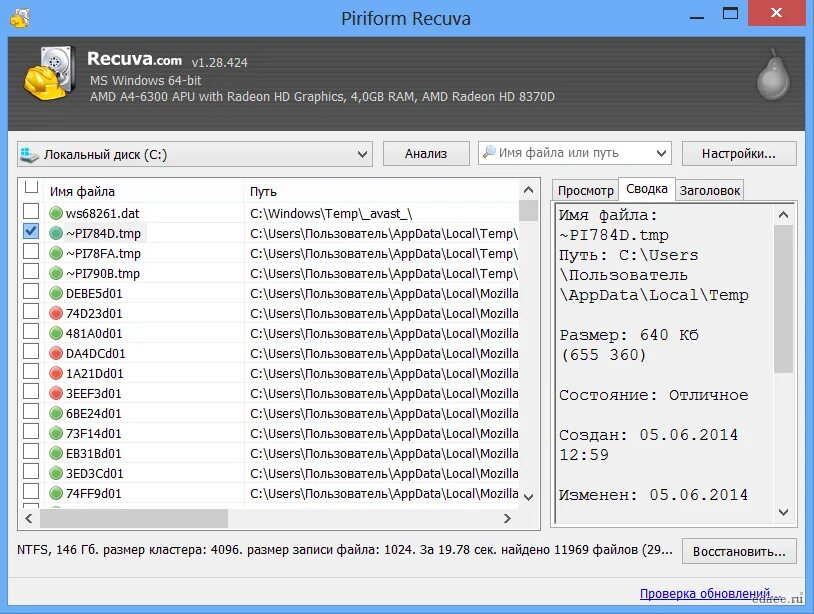This screenshot has height=614, width=814.
Task: Sort by Путь column header
Action: 381,192
